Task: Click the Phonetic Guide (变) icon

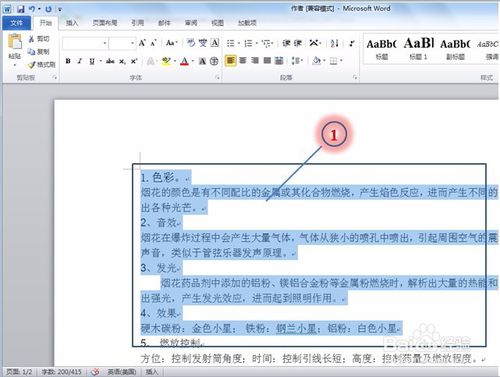Action: 203,43
